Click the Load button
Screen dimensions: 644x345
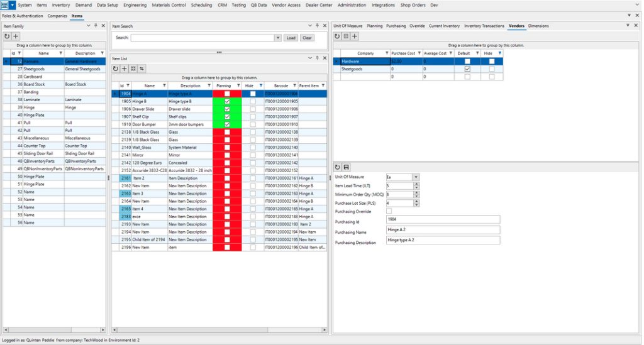tap(291, 38)
